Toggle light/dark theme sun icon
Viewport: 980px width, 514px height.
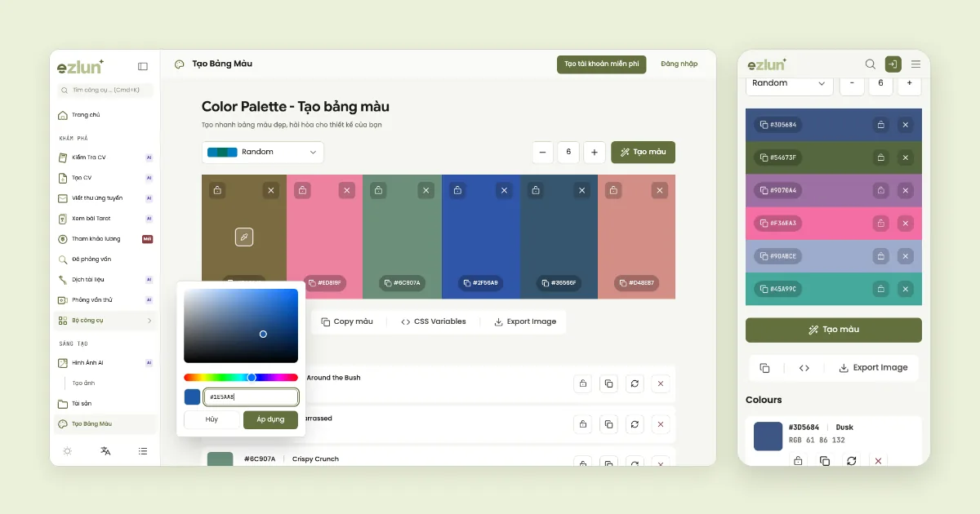coord(67,450)
